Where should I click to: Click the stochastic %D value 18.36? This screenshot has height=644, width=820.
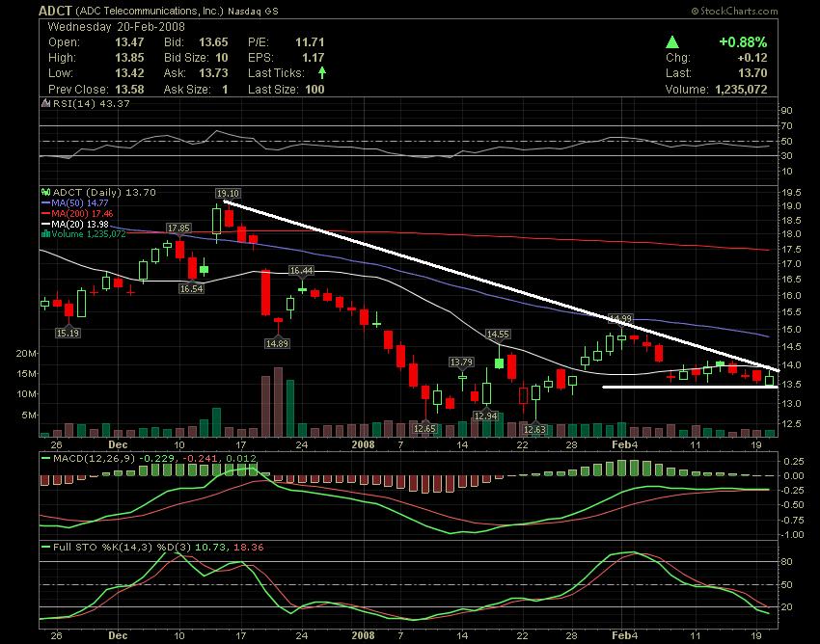[x=248, y=548]
